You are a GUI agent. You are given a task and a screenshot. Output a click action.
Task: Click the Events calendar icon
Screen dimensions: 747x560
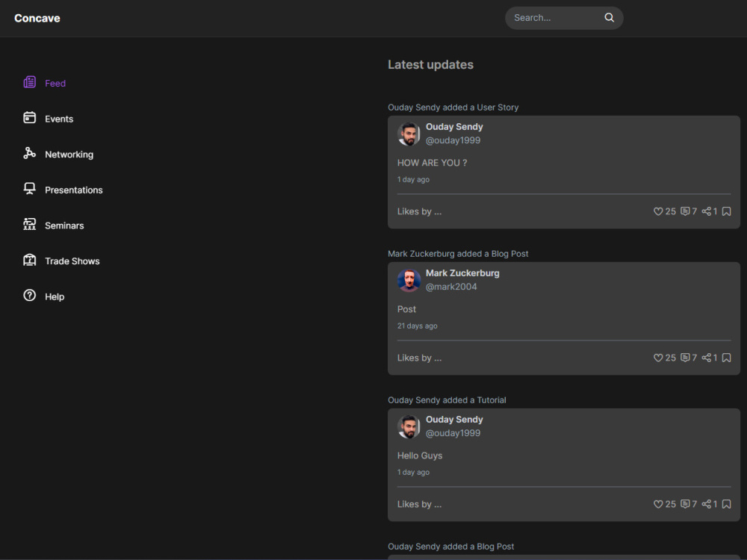point(30,117)
